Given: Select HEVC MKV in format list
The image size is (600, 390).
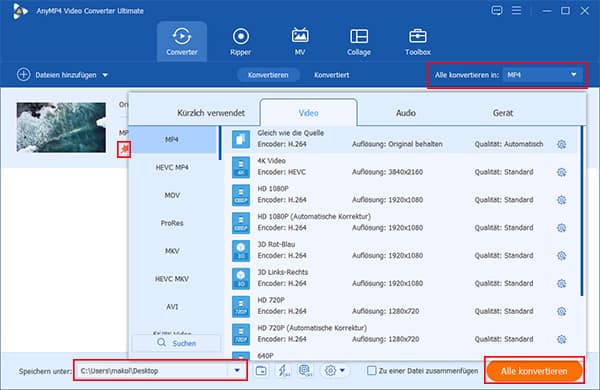Looking at the screenshot, I should (x=172, y=279).
